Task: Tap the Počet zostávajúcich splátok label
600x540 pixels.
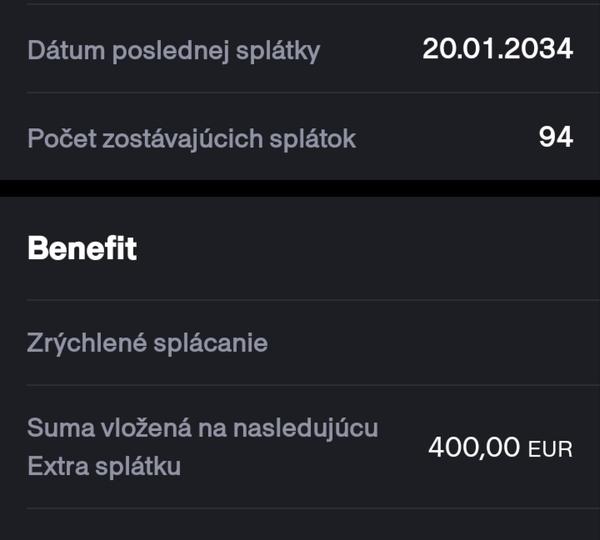Action: click(x=191, y=138)
